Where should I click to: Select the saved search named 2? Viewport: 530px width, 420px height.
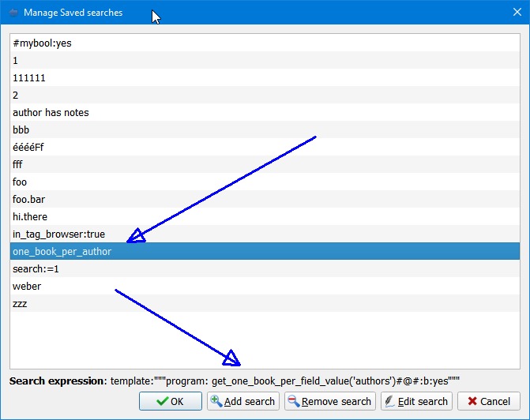(265, 95)
